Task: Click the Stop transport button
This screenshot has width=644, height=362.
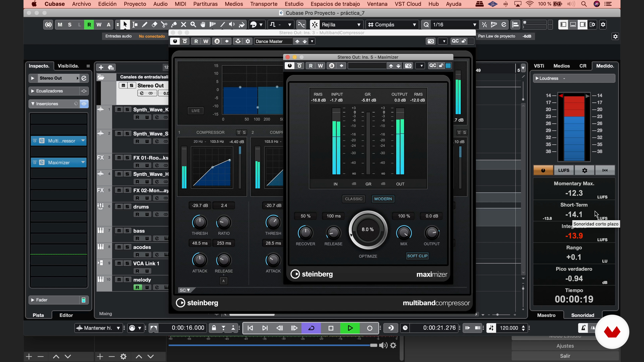Action: coord(331,328)
